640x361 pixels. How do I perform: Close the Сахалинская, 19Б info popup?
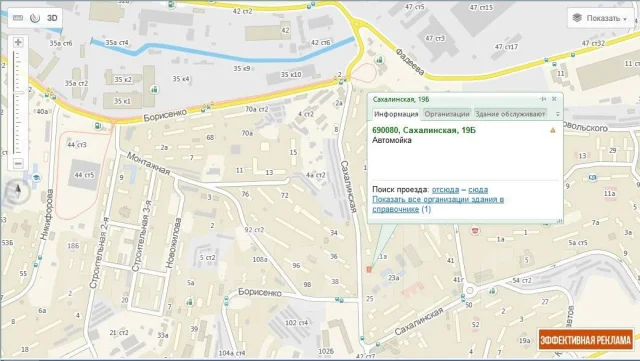pos(554,99)
